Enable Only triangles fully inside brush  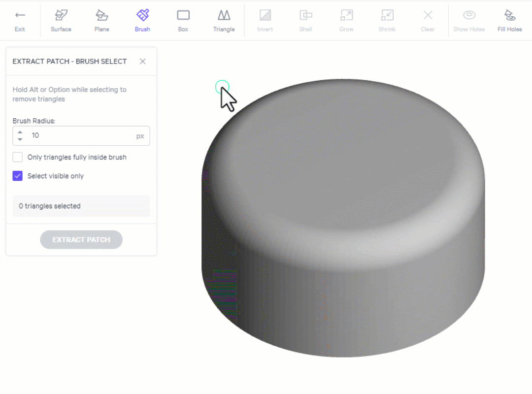[18, 157]
